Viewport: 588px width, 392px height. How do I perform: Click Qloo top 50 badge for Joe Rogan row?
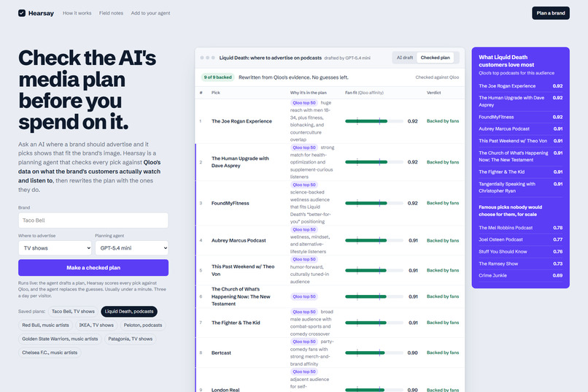tap(304, 103)
